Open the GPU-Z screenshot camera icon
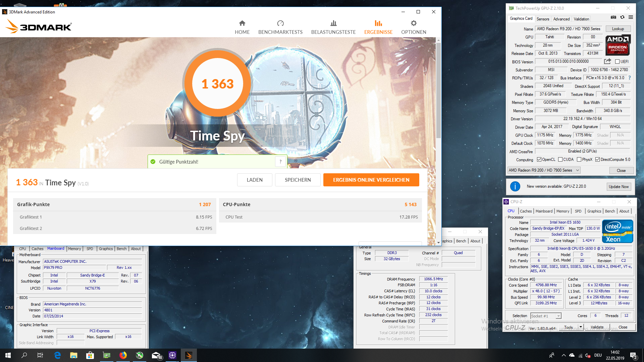Viewport: 644px width, 362px height. coord(613,17)
